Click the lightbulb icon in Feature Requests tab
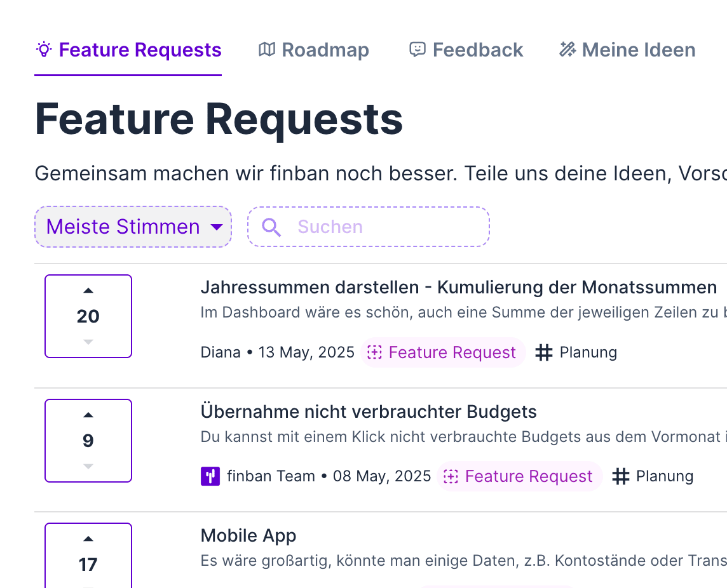Viewport: 727px width, 588px height. click(43, 50)
